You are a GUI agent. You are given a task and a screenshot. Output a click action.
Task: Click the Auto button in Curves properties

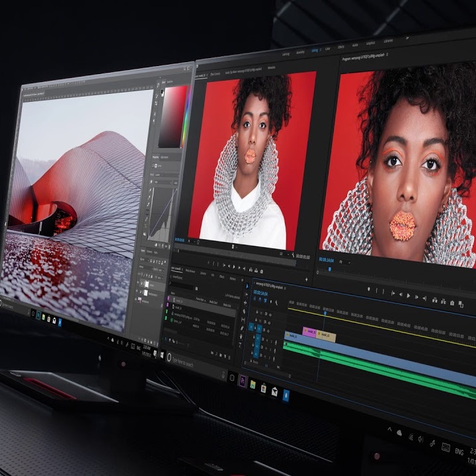click(175, 182)
